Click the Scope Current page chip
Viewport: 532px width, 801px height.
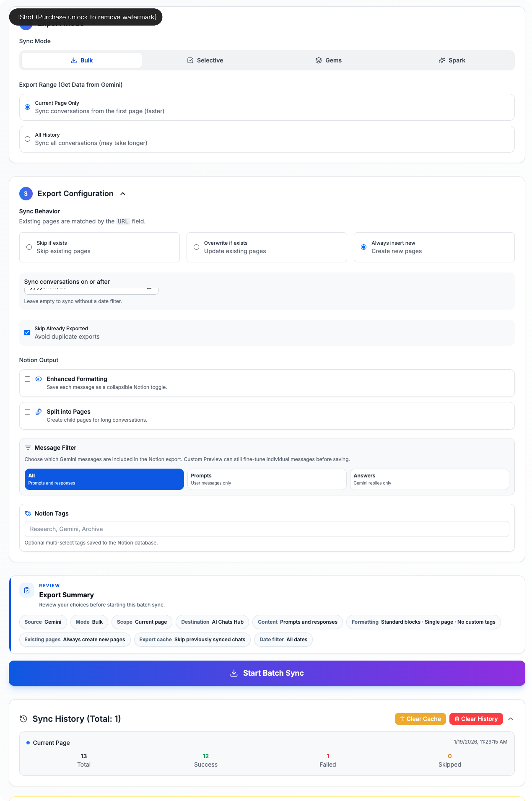142,622
